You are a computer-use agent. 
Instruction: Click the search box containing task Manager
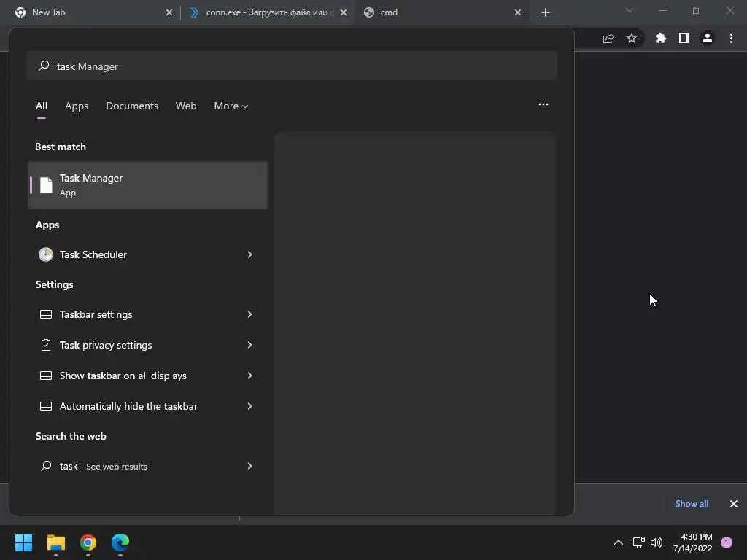(x=292, y=66)
